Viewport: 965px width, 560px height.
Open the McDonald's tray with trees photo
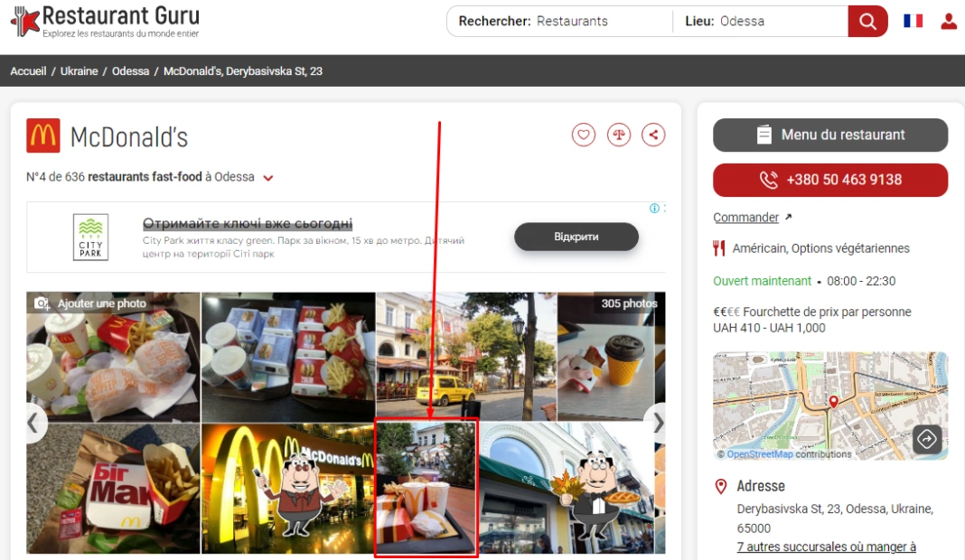[x=426, y=489]
